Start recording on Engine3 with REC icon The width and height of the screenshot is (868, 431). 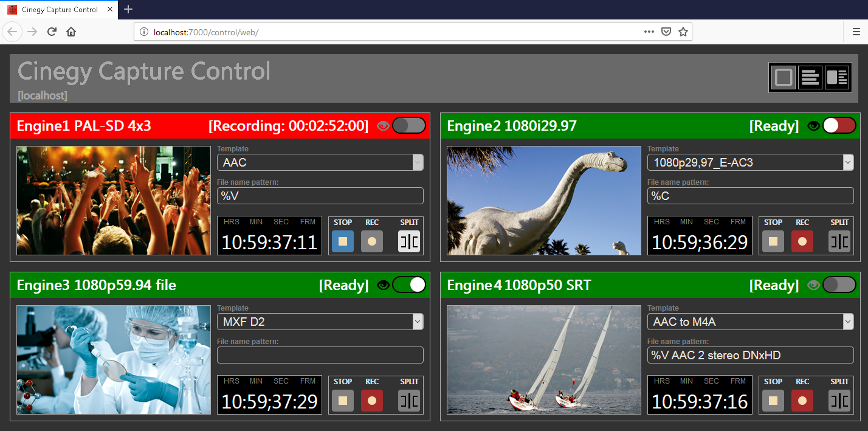pyautogui.click(x=371, y=401)
